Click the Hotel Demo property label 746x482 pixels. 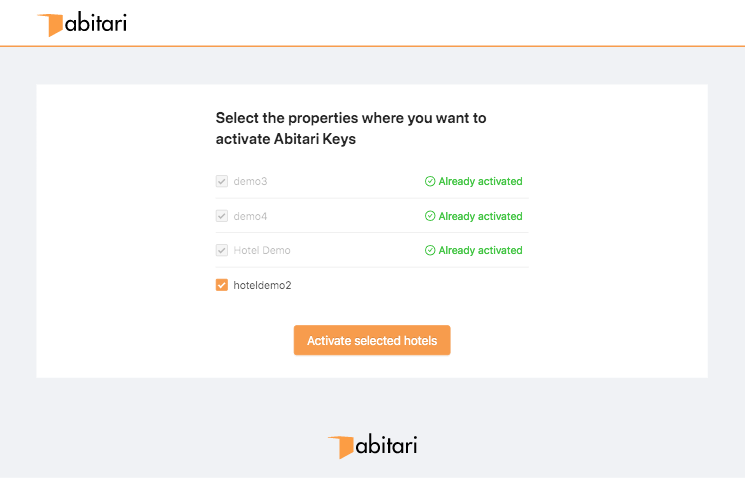[262, 250]
